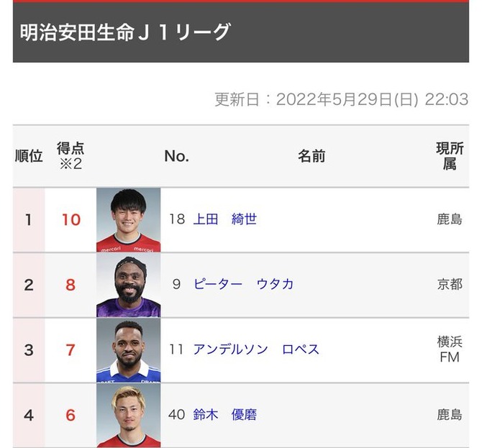Click the photo of 鈴木 優磨

129,416
